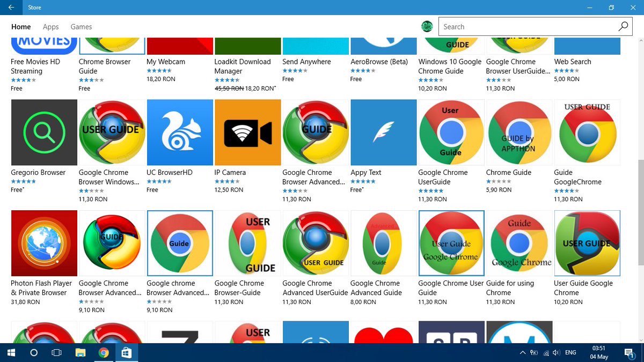This screenshot has height=362, width=644.
Task: Open the Google Chrome UserGuide tile
Action: coord(451,132)
